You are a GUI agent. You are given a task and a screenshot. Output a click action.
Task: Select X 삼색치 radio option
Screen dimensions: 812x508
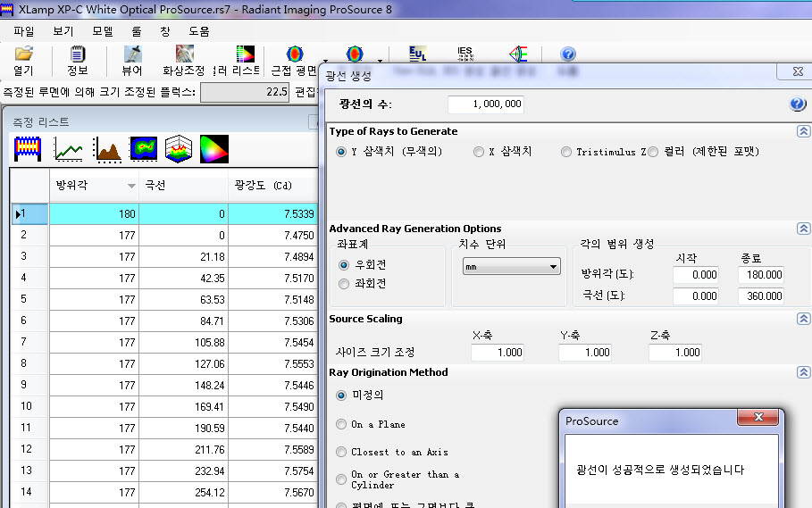[x=479, y=152]
